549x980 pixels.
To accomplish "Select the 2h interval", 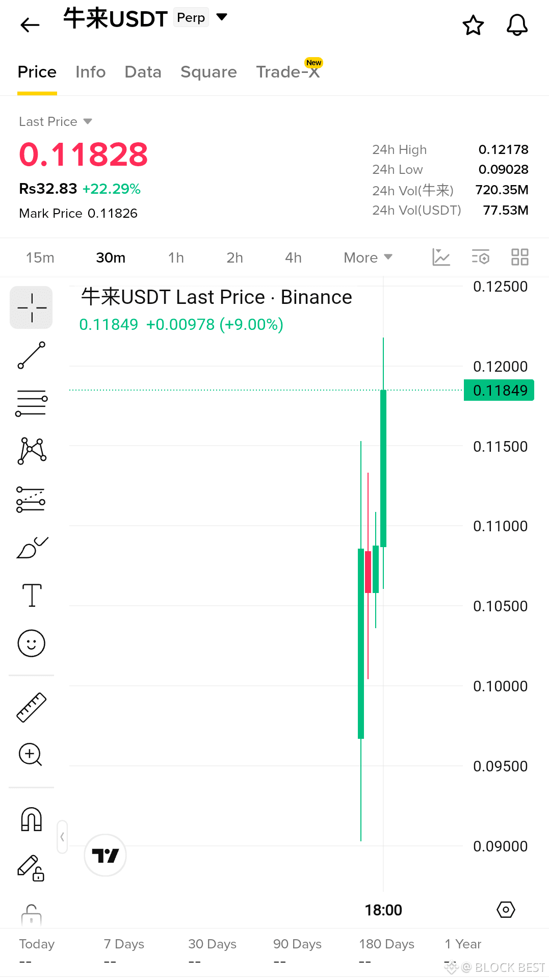I will tap(234, 257).
